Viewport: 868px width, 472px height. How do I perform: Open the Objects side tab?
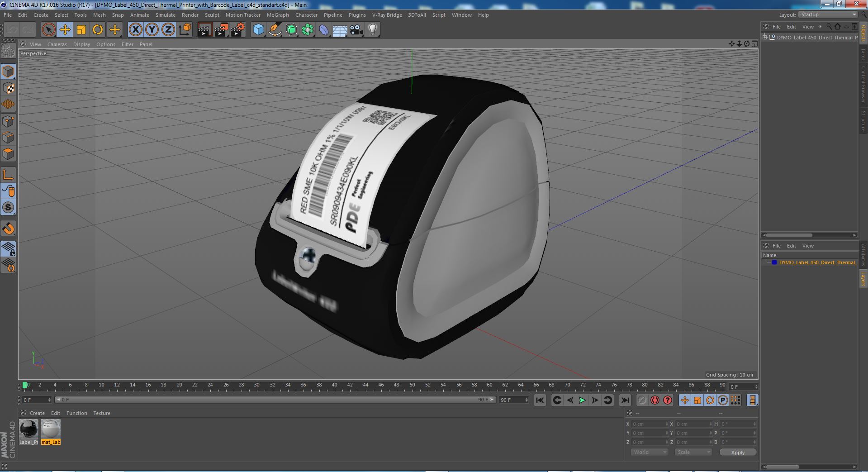point(863,33)
